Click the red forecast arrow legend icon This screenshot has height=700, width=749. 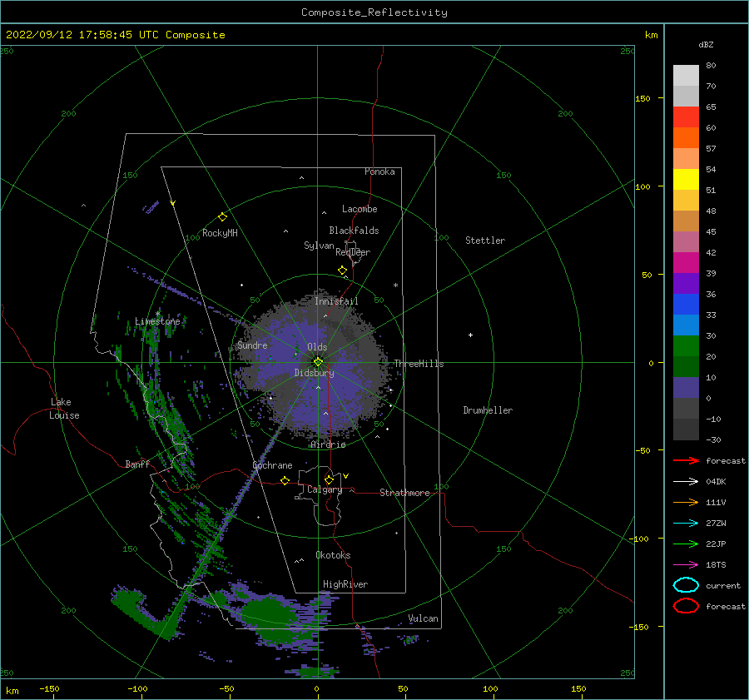pos(686,460)
